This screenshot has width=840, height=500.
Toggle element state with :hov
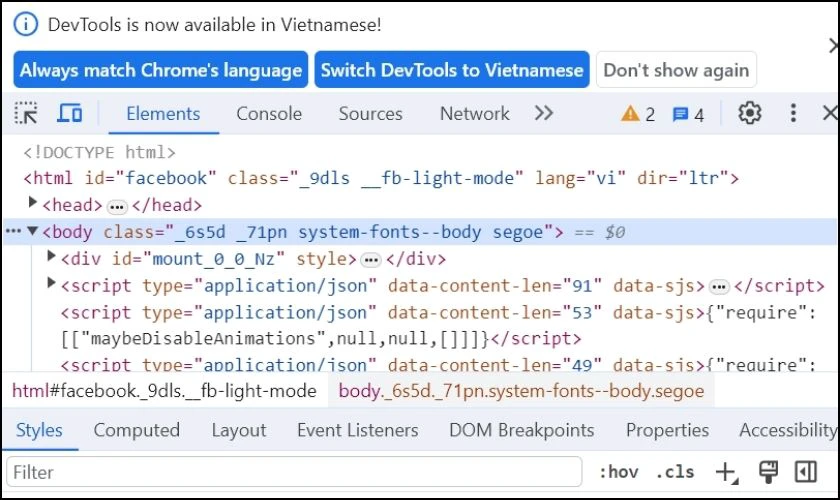619,472
